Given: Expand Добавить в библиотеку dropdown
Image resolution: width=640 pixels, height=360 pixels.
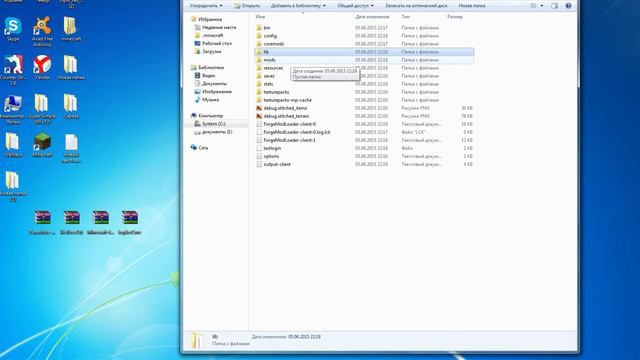Looking at the screenshot, I should point(298,6).
